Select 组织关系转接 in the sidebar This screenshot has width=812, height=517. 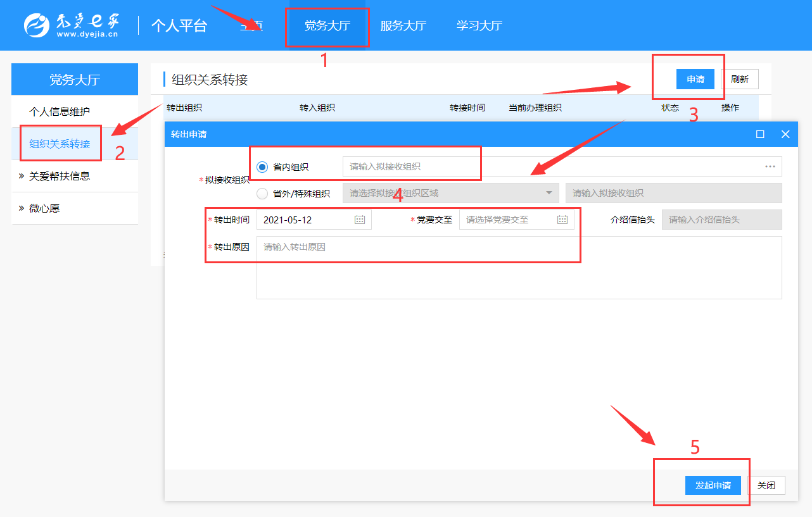[x=60, y=144]
